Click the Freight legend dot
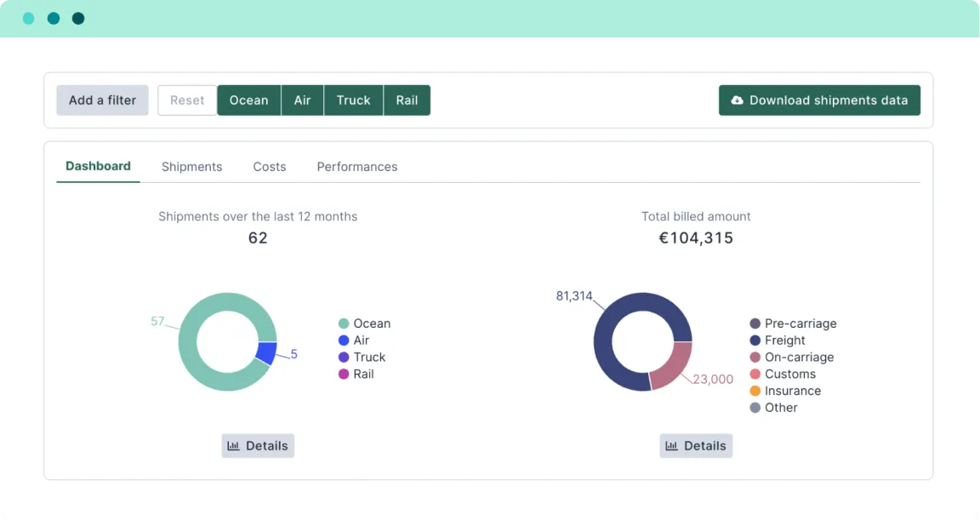The image size is (980, 521). click(x=755, y=341)
